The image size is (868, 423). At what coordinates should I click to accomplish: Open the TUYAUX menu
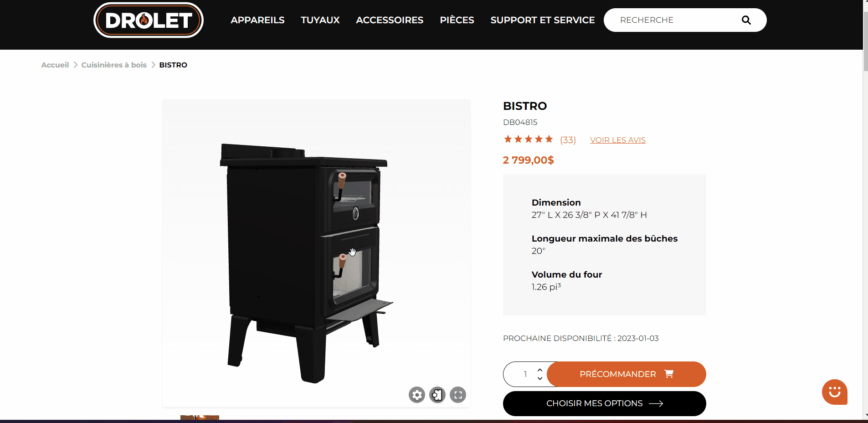[x=320, y=20]
